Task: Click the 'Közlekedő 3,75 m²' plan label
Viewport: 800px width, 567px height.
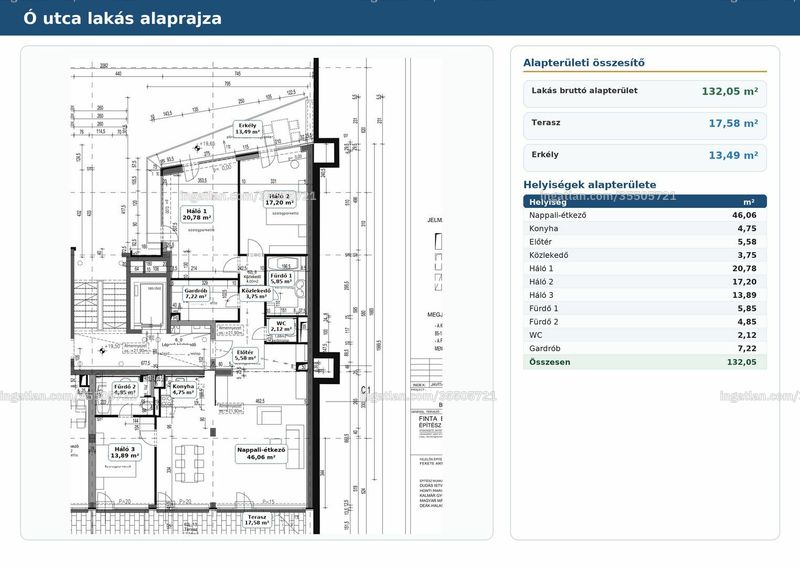Action: (x=256, y=293)
